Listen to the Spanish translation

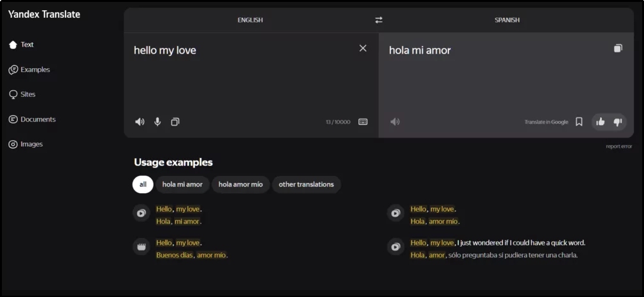pyautogui.click(x=395, y=122)
